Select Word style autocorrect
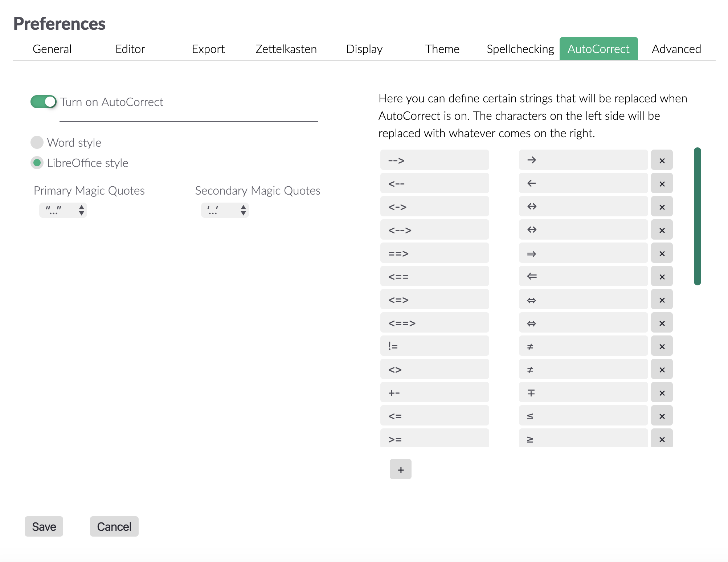Screen dimensions: 728x562 37,142
